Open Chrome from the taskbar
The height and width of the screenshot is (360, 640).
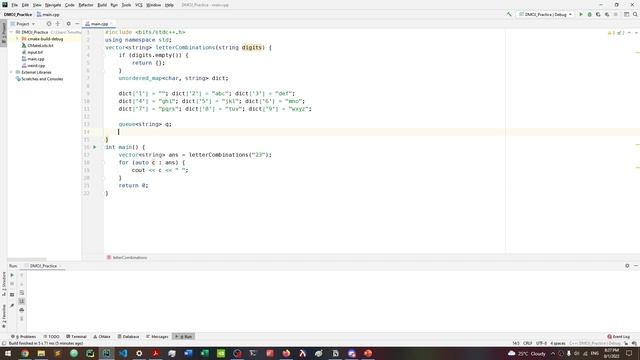(24, 353)
